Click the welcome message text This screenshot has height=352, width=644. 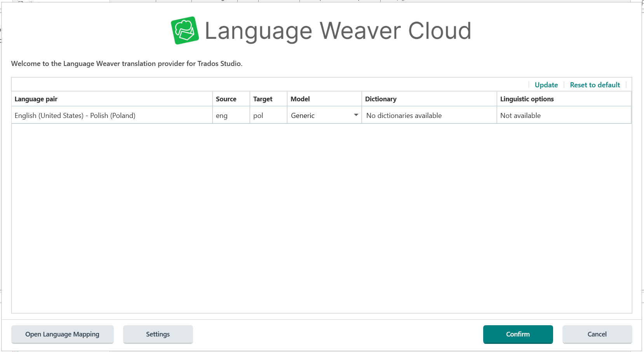click(127, 64)
